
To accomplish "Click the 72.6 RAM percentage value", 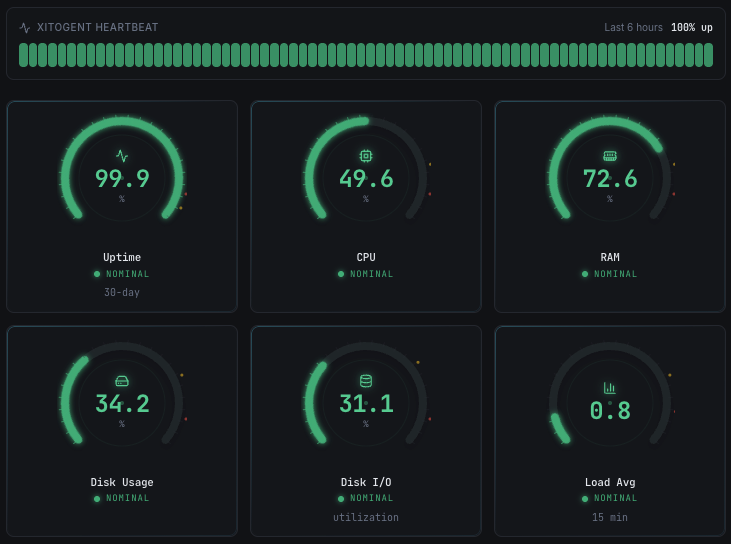I will tap(610, 179).
